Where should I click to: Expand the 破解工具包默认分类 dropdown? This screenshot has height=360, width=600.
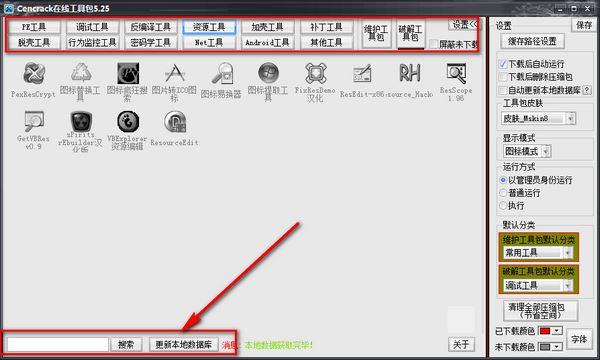click(567, 285)
